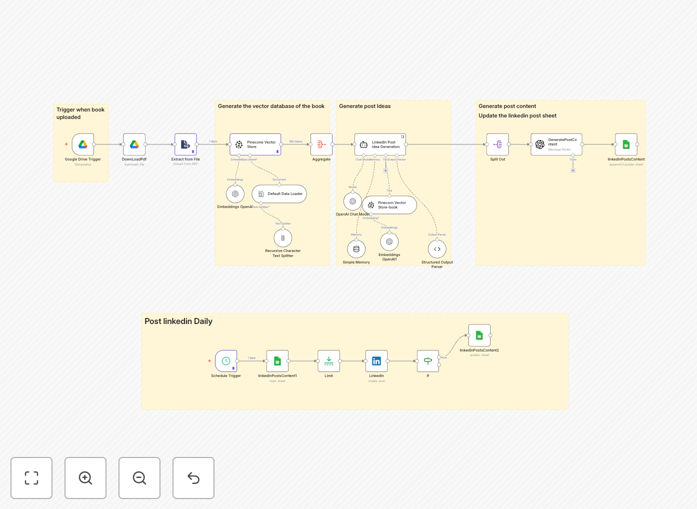Select the Structured Output Parser node

pos(437,249)
